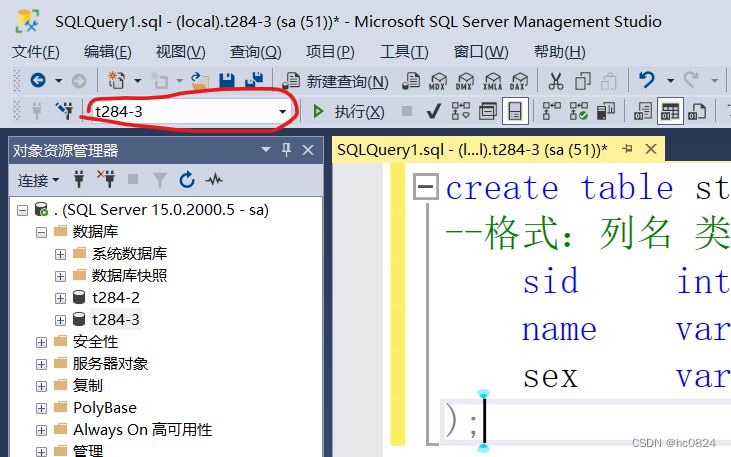Collapse the create table code block
731x457 pixels.
(426, 187)
